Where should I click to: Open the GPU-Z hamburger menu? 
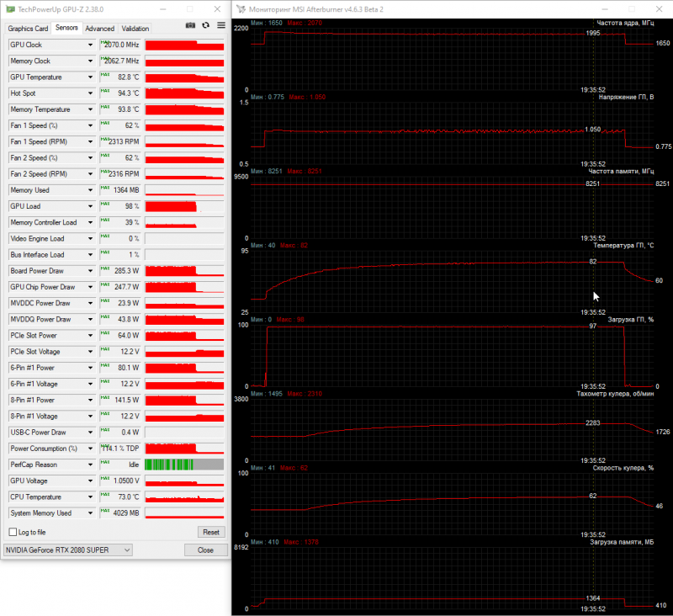[220, 26]
